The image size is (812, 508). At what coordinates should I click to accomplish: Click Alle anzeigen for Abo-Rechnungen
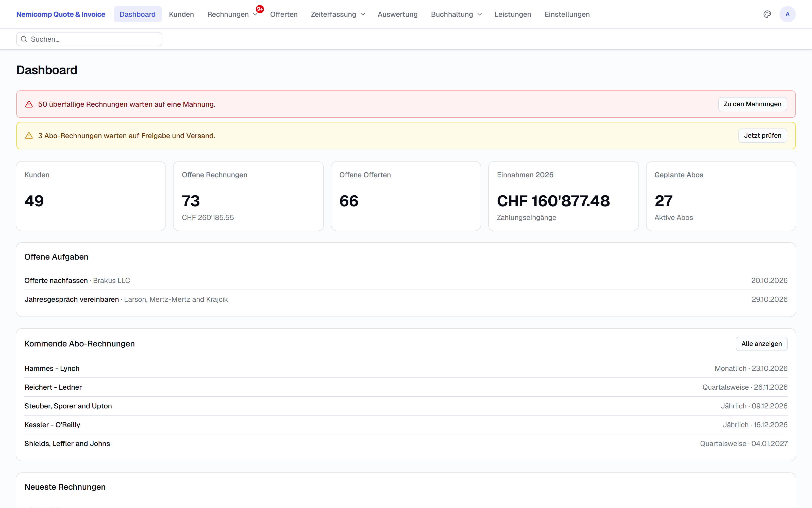[761, 344]
